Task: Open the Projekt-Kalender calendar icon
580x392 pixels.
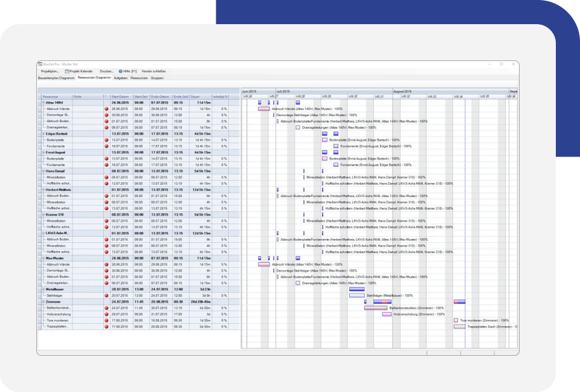Action: (x=67, y=71)
